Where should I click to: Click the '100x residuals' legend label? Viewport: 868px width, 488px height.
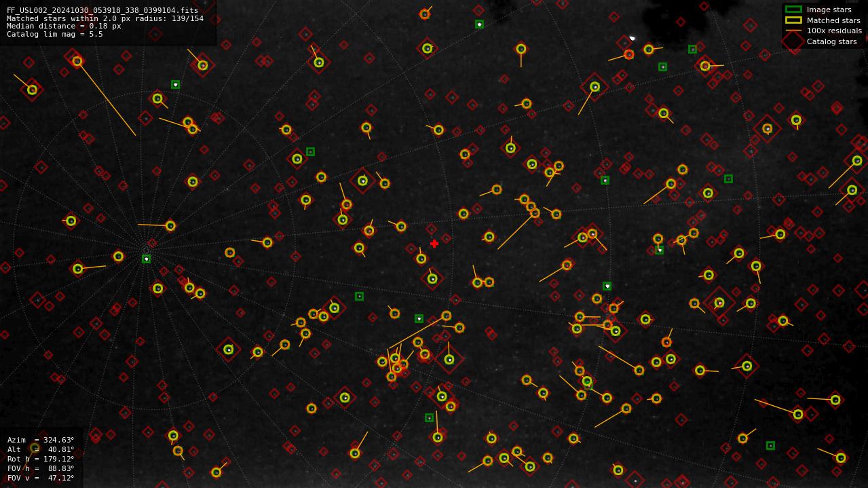[834, 31]
